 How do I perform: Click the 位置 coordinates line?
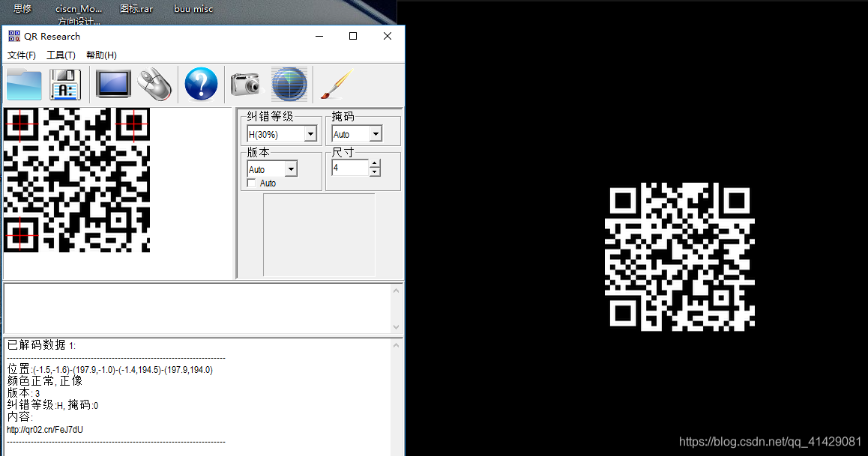(109, 369)
